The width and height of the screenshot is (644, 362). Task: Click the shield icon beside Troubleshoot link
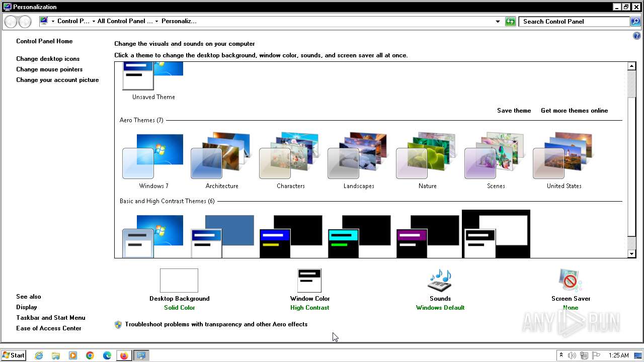tap(118, 324)
